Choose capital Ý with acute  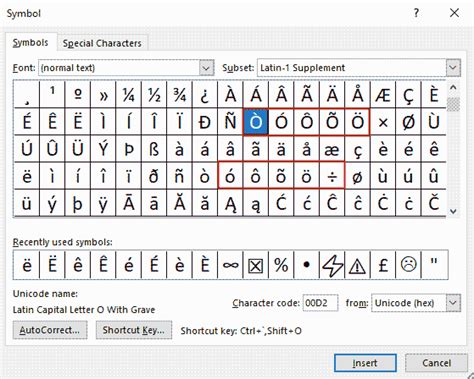click(x=103, y=149)
